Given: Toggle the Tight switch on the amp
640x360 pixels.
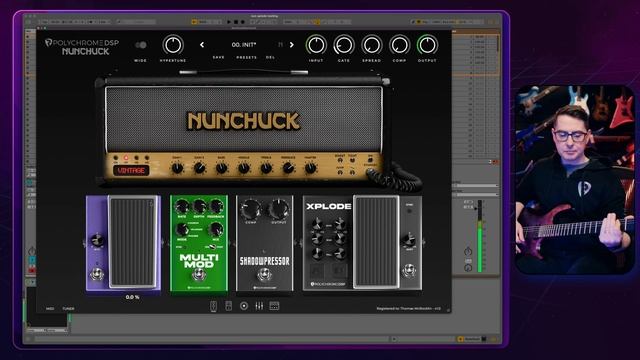Looking at the screenshot, I should [x=352, y=160].
